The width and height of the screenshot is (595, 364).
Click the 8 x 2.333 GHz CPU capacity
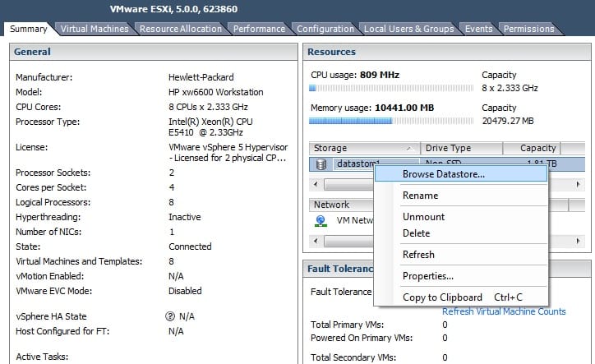pos(510,88)
